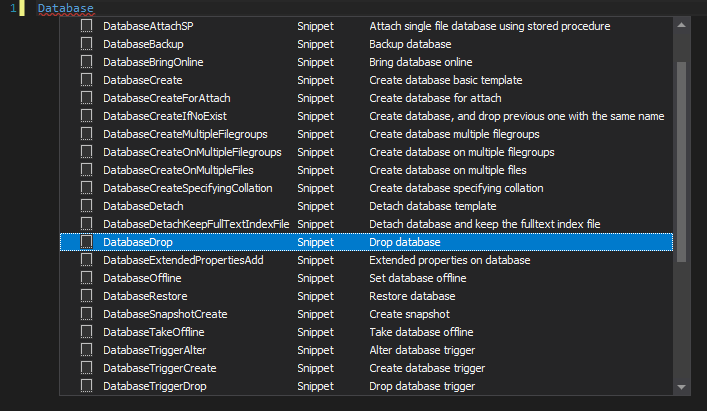Choose DatabaseSnapshotCreate from the completion list
The height and width of the screenshot is (411, 707).
click(164, 314)
